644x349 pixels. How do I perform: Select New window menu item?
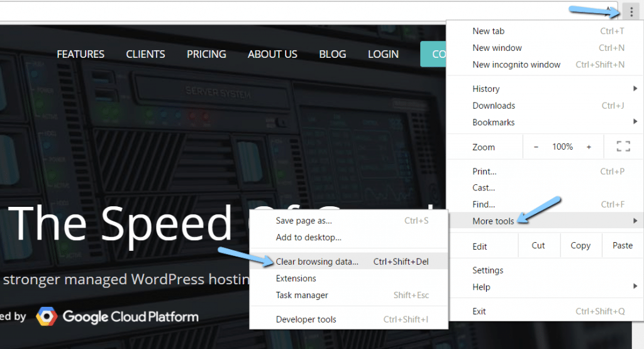pyautogui.click(x=545, y=48)
